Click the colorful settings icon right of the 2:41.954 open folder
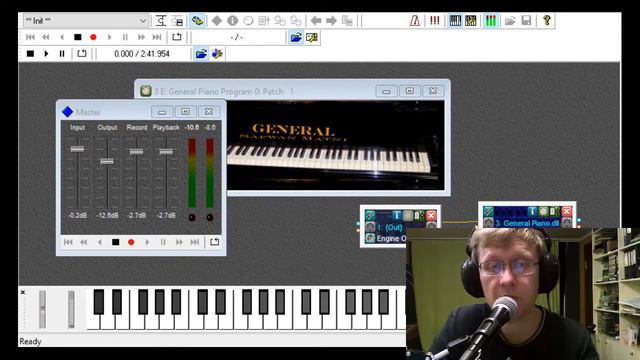This screenshot has height=360, width=640. point(217,53)
